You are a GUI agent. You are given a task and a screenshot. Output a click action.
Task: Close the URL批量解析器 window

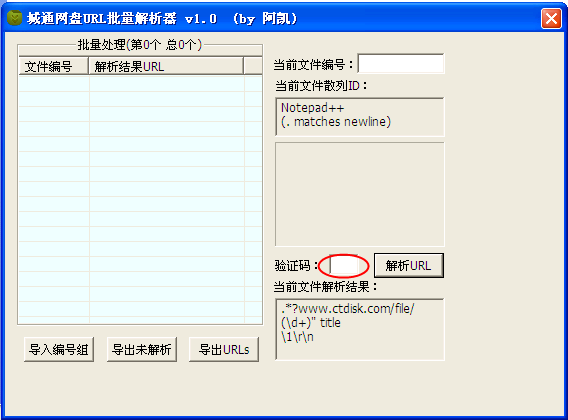point(551,18)
